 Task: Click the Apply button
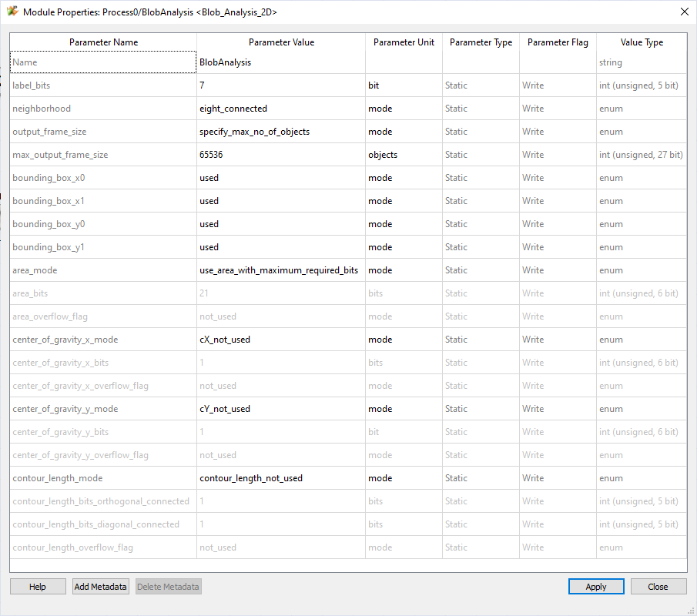[595, 587]
